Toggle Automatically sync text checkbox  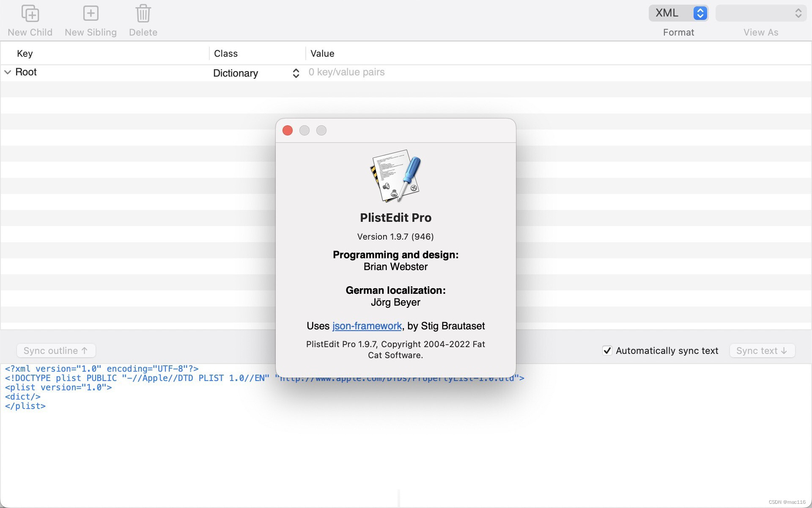coord(607,351)
